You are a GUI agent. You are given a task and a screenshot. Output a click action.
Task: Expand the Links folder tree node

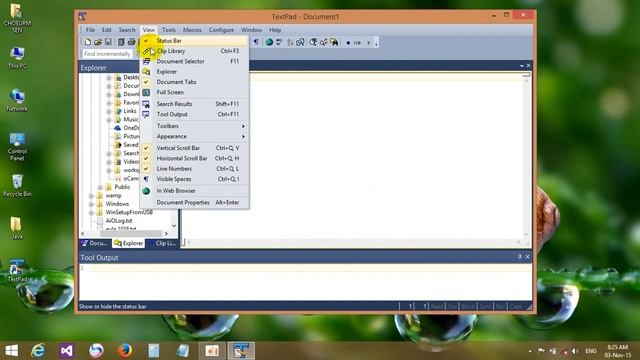coord(109,111)
